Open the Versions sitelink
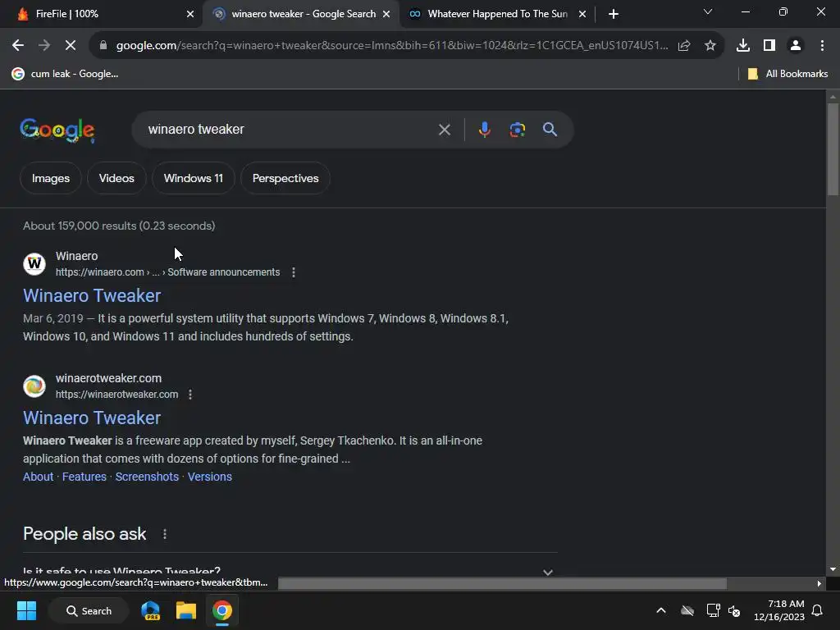840x630 pixels. (x=209, y=477)
